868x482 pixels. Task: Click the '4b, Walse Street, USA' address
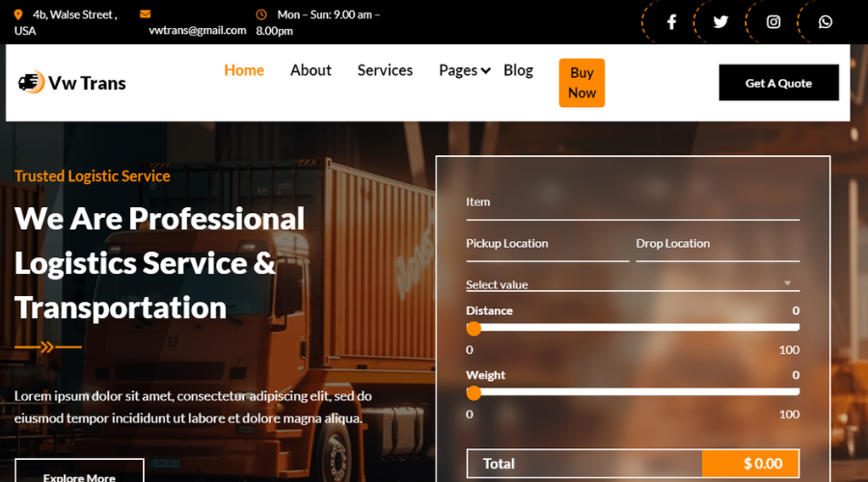pos(66,23)
